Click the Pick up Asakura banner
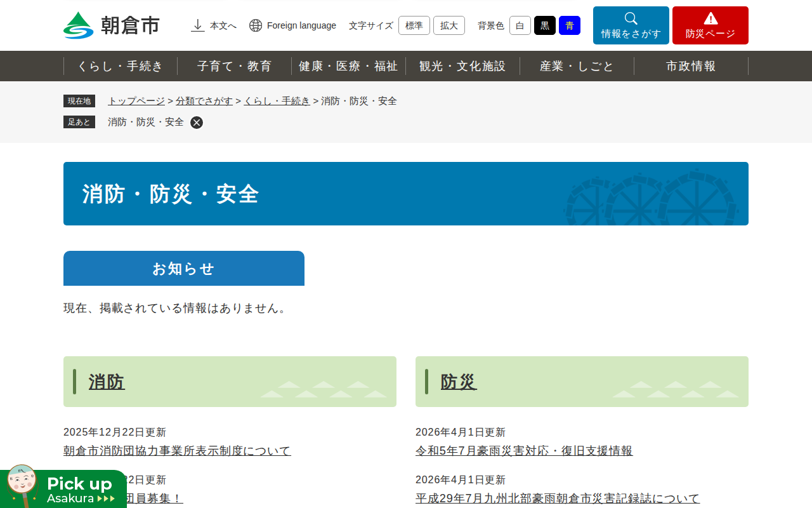 (x=63, y=488)
